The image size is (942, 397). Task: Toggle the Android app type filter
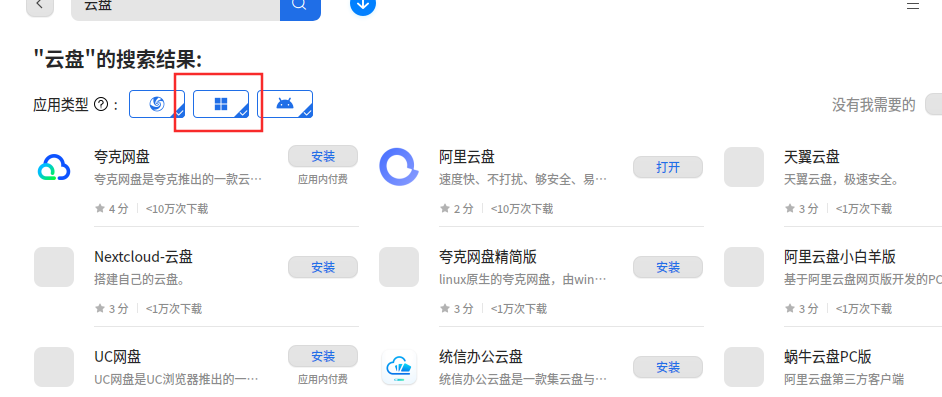pyautogui.click(x=285, y=104)
